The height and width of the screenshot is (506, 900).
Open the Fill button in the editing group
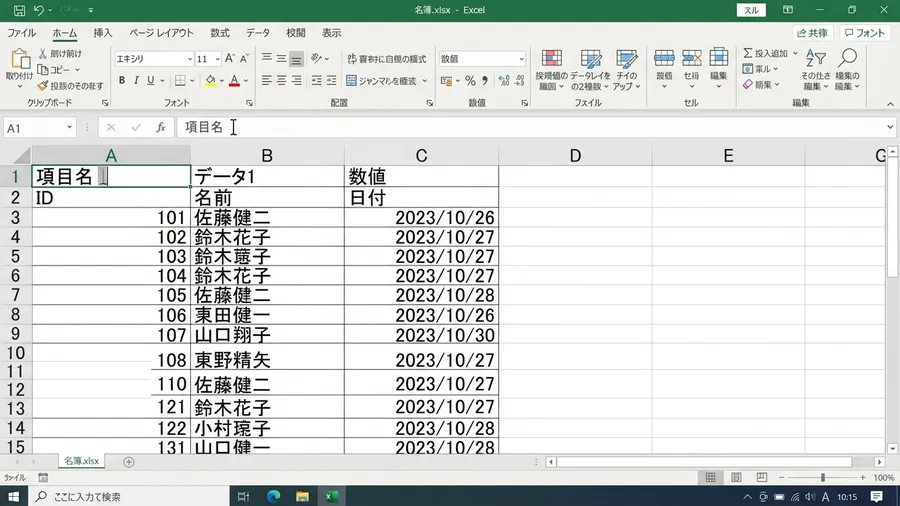[759, 69]
